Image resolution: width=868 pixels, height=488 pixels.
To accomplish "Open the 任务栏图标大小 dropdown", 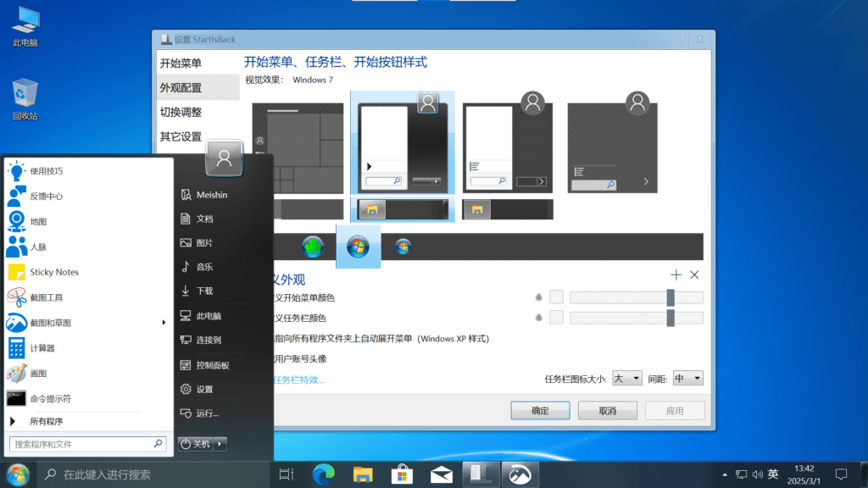I will 626,377.
